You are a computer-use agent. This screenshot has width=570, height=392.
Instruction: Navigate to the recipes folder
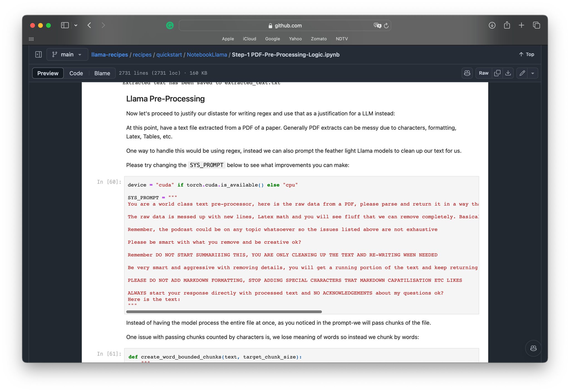point(142,55)
